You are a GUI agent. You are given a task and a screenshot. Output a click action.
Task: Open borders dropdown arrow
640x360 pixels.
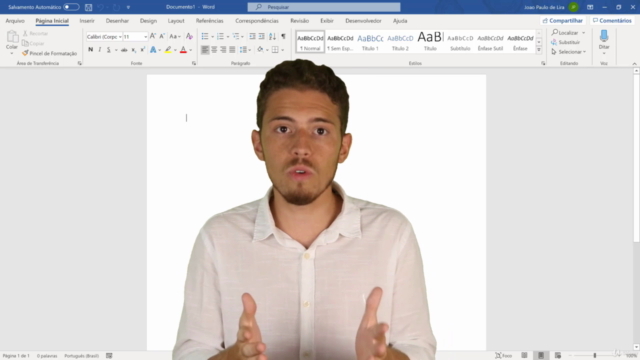pos(282,50)
